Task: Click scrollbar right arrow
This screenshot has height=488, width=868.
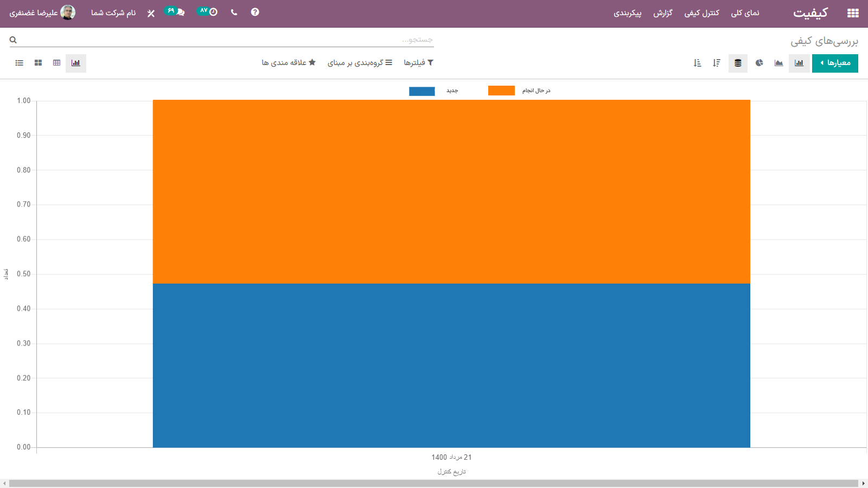Action: pos(863,483)
